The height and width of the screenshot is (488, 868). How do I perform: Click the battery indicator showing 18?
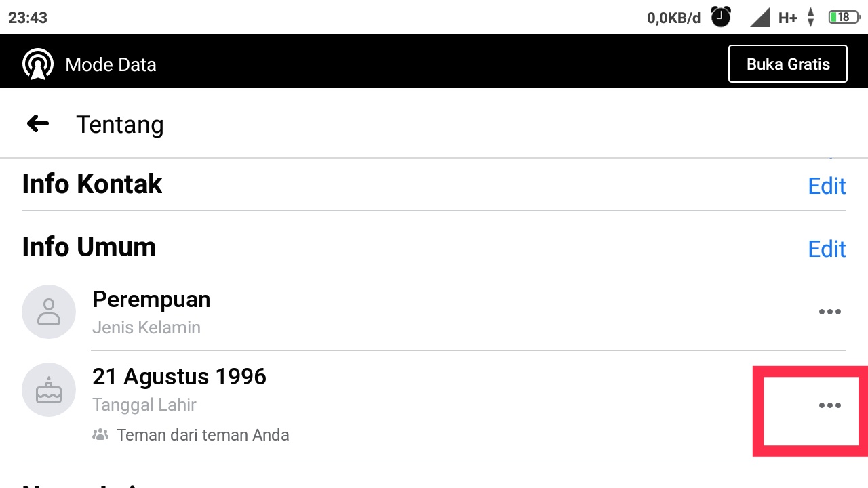coord(843,17)
